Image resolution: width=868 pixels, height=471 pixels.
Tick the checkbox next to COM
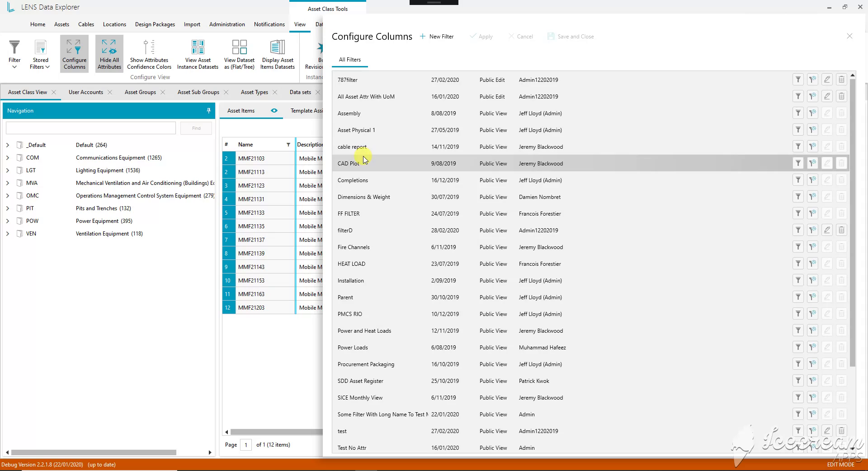[x=19, y=158]
